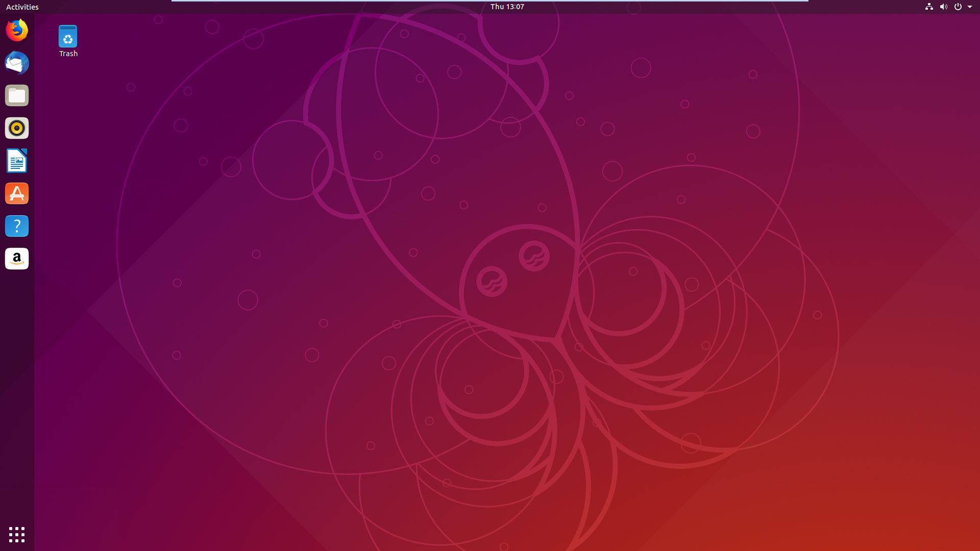Viewport: 980px width, 551px height.
Task: Click the Amazon launcher icon
Action: pyautogui.click(x=17, y=259)
